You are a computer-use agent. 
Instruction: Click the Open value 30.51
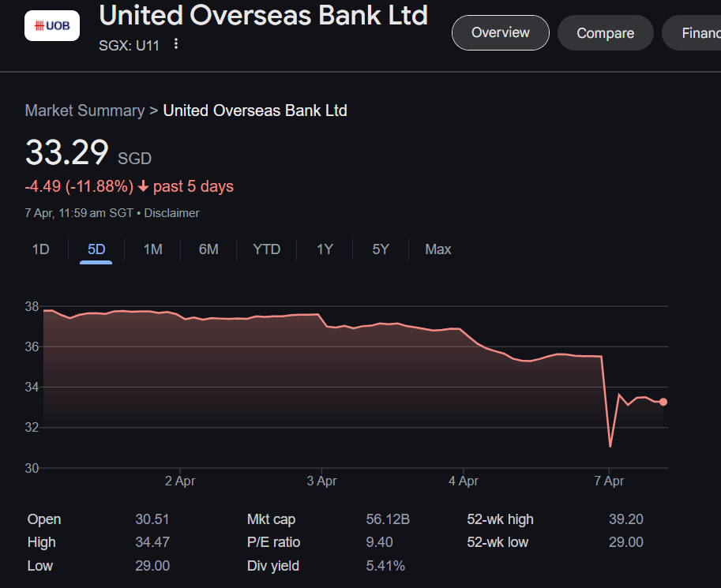[152, 519]
